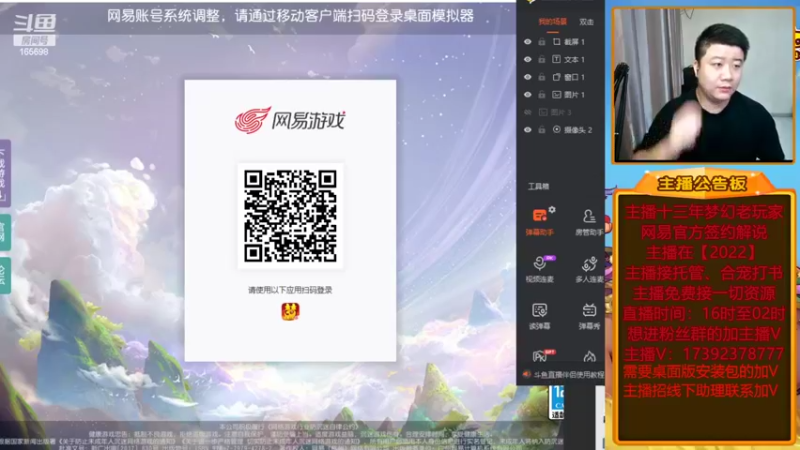Click the 网易账号系统调整 notice at the top
800x450 pixels.
pos(290,16)
